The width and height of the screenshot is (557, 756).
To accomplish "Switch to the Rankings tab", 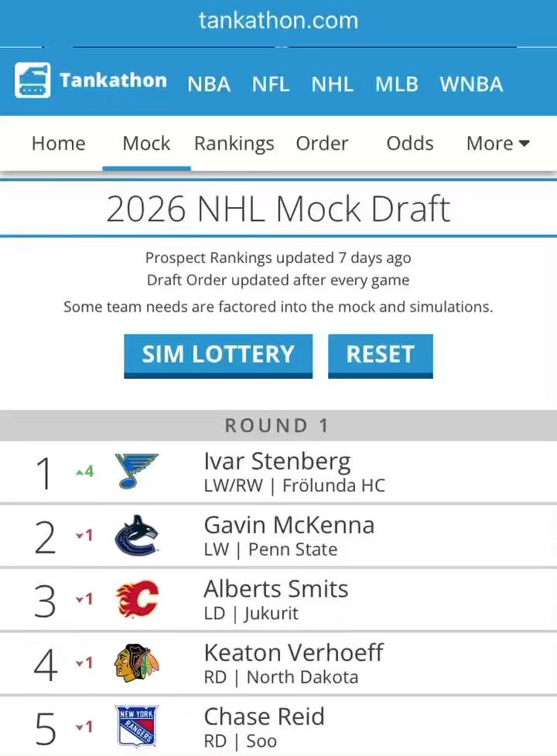I will 234,144.
